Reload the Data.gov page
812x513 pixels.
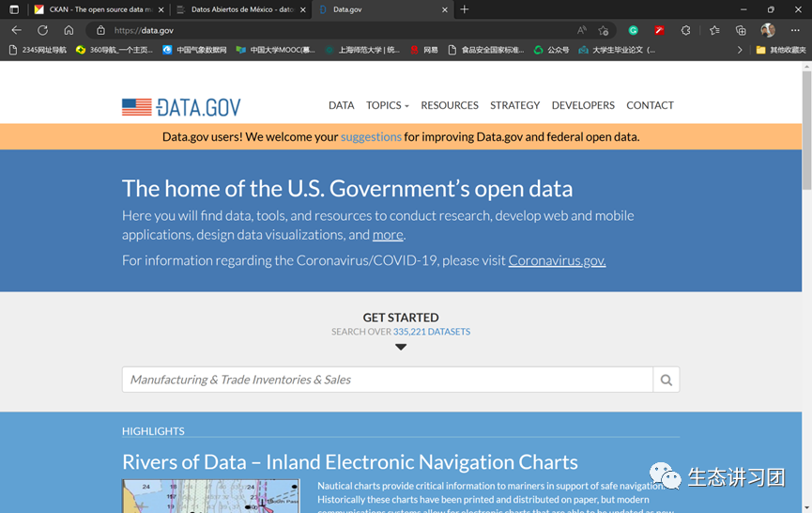click(42, 30)
